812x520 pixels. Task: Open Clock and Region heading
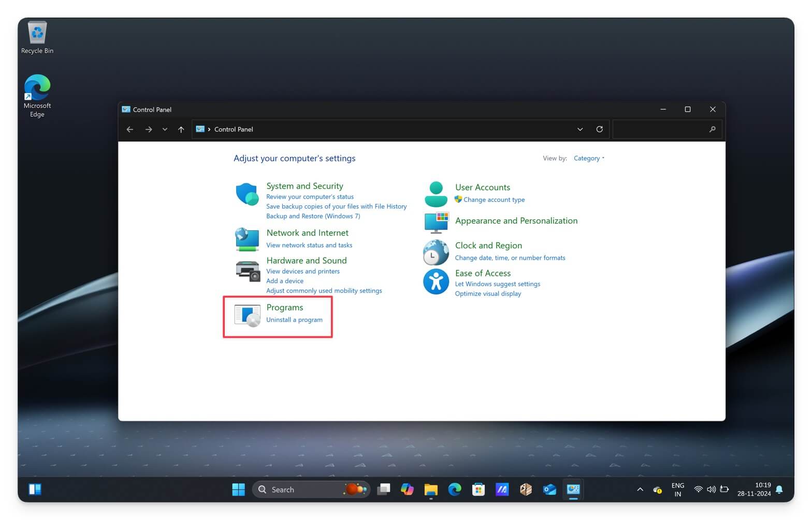click(488, 245)
